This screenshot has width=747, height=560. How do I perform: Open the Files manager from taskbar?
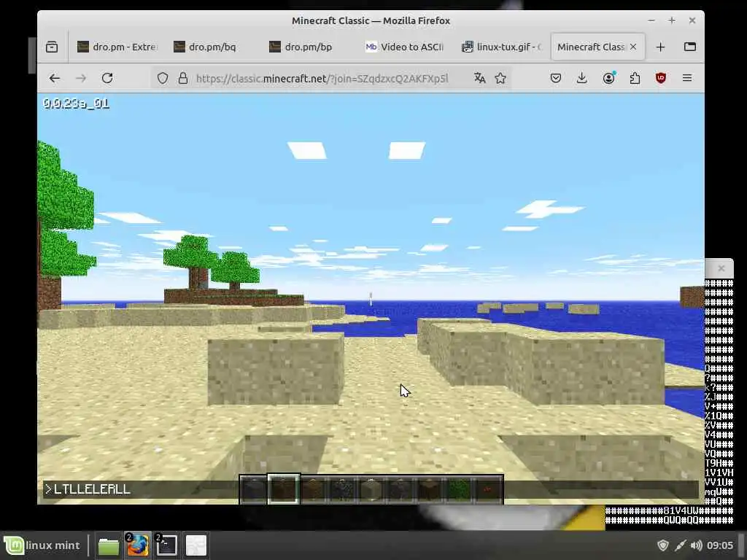tap(109, 545)
